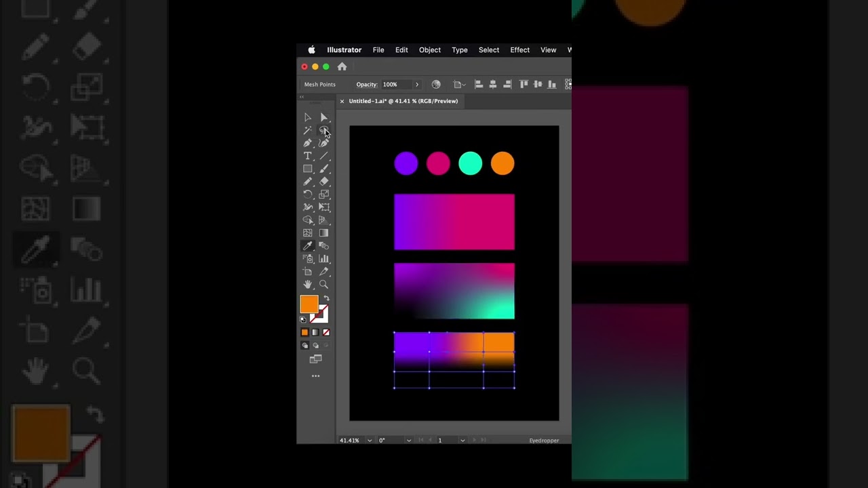Image resolution: width=868 pixels, height=488 pixels.
Task: Collapse the toolbar double-arrow
Action: pos(302,97)
